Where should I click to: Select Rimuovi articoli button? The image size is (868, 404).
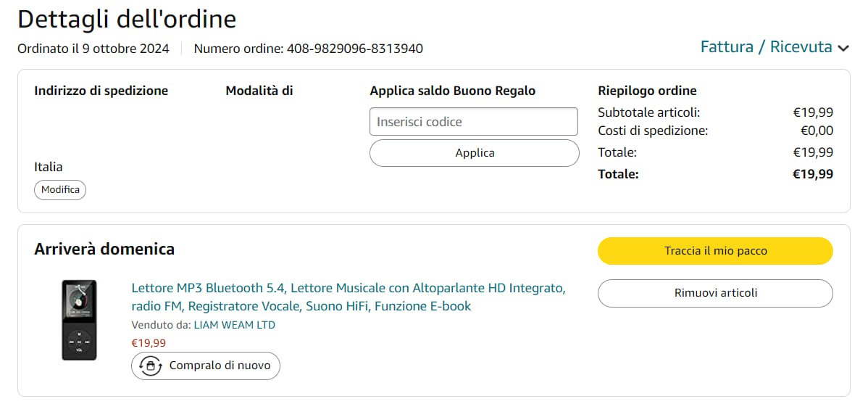point(715,293)
